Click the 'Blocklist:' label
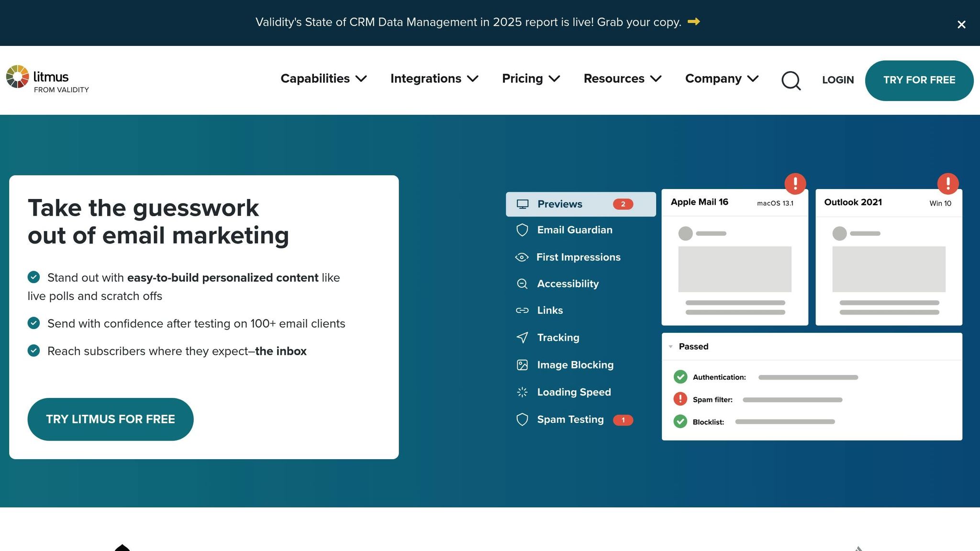This screenshot has height=551, width=980. (708, 422)
